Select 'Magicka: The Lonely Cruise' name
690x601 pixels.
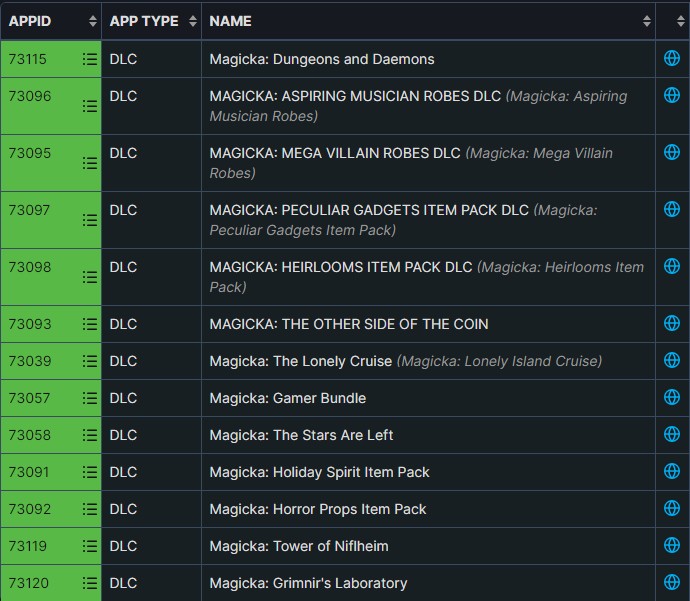[301, 361]
